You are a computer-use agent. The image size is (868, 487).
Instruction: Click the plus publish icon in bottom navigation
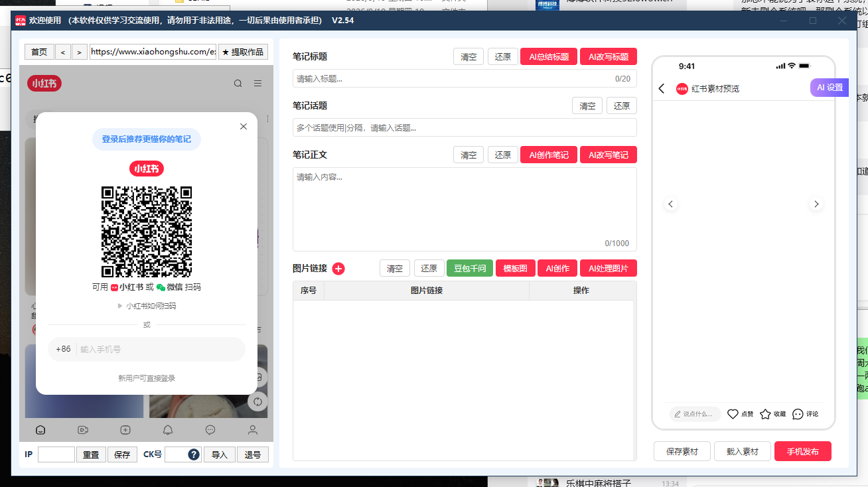[x=125, y=430]
